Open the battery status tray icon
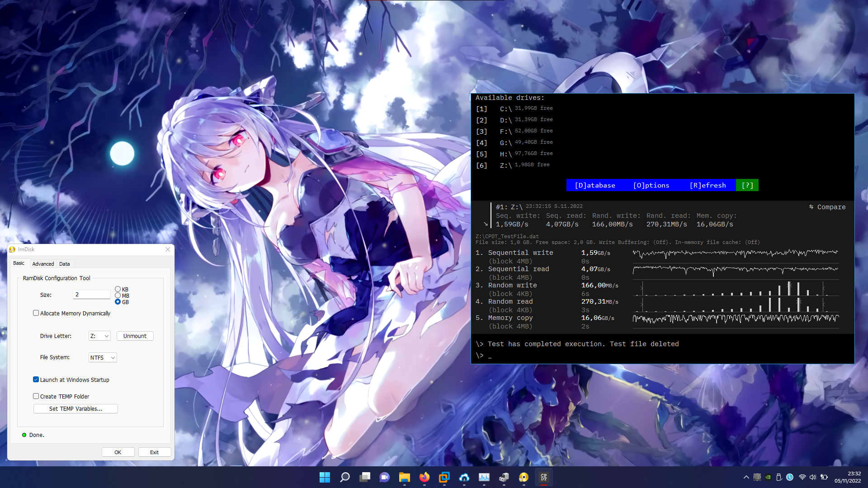The width and height of the screenshot is (868, 488). coord(824,477)
